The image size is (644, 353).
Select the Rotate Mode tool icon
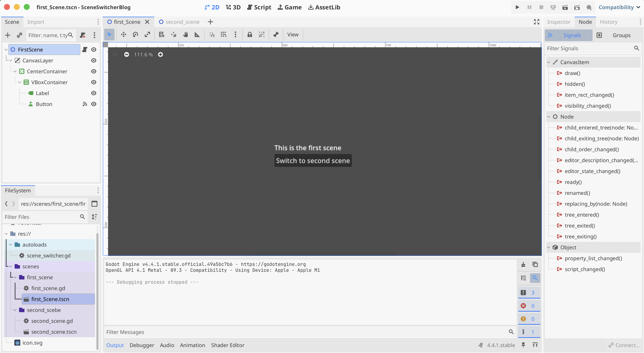[x=136, y=34]
